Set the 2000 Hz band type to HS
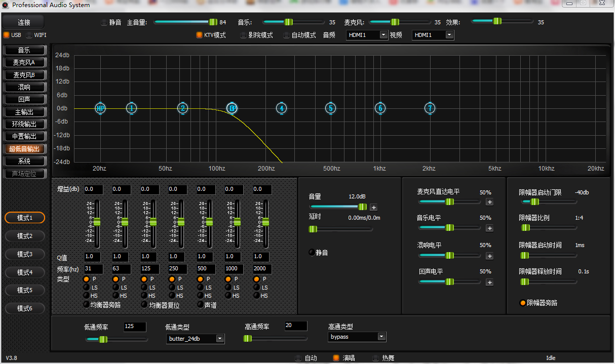This screenshot has height=364, width=615. 256,296
